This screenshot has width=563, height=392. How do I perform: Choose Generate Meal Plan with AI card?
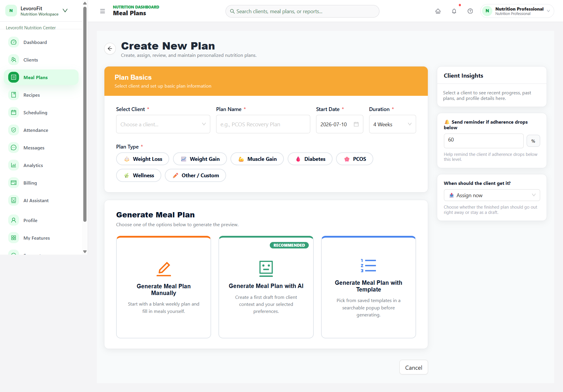tap(266, 287)
